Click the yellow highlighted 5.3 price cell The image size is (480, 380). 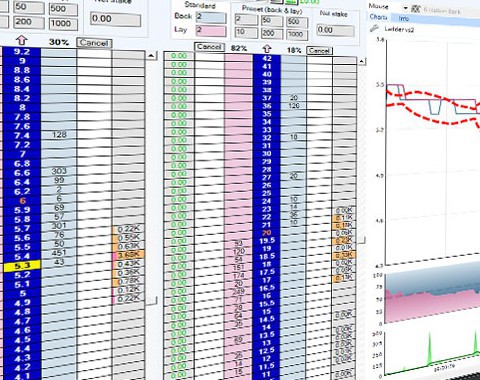(22, 266)
